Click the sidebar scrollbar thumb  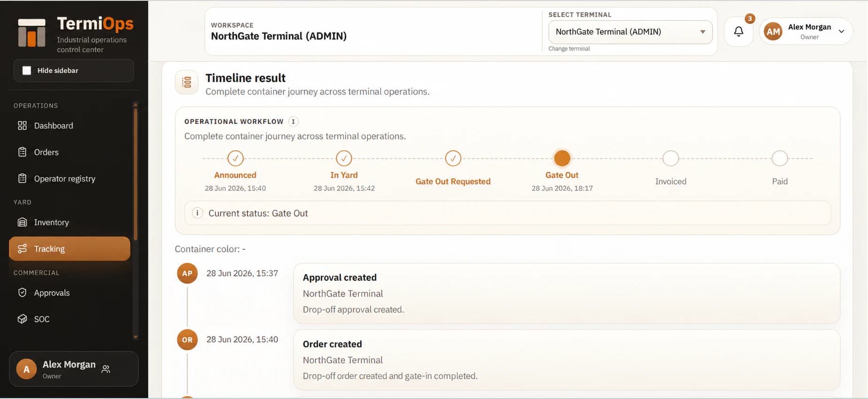136,174
